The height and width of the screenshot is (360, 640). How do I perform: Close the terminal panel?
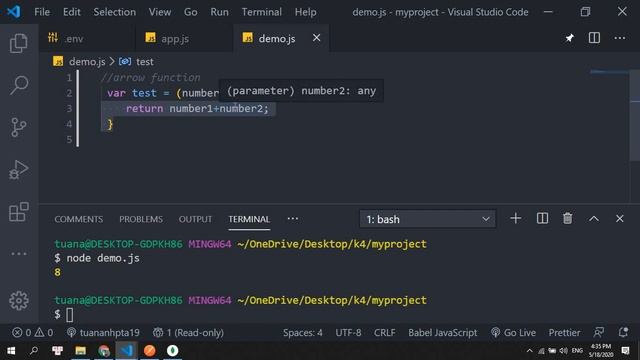pyautogui.click(x=620, y=218)
